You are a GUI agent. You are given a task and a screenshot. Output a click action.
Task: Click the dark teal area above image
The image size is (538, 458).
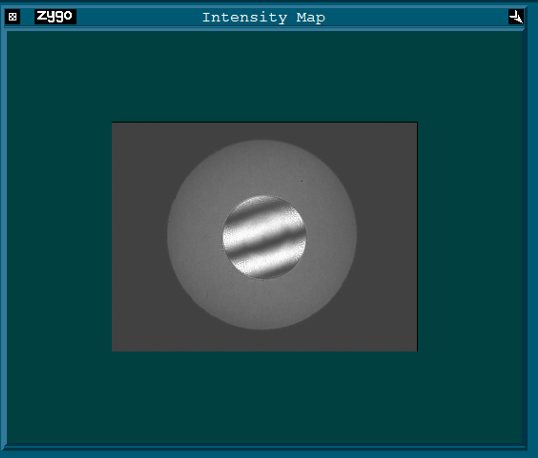point(264,76)
